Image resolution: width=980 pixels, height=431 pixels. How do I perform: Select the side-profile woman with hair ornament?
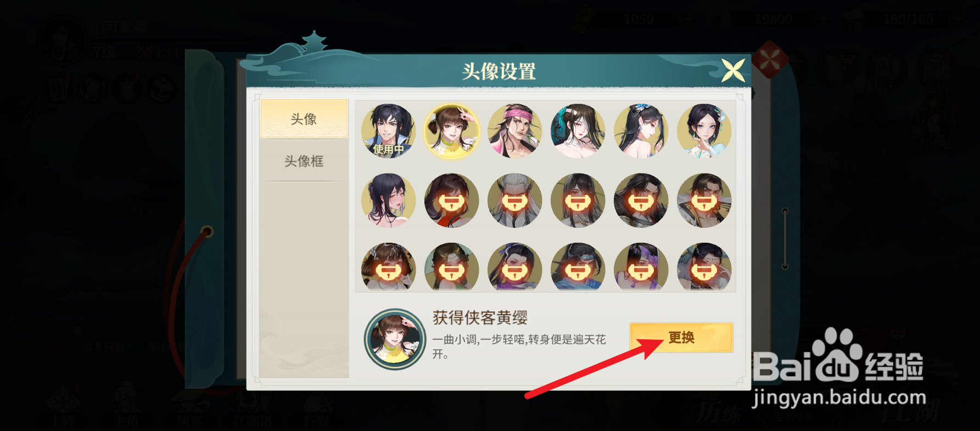(641, 131)
